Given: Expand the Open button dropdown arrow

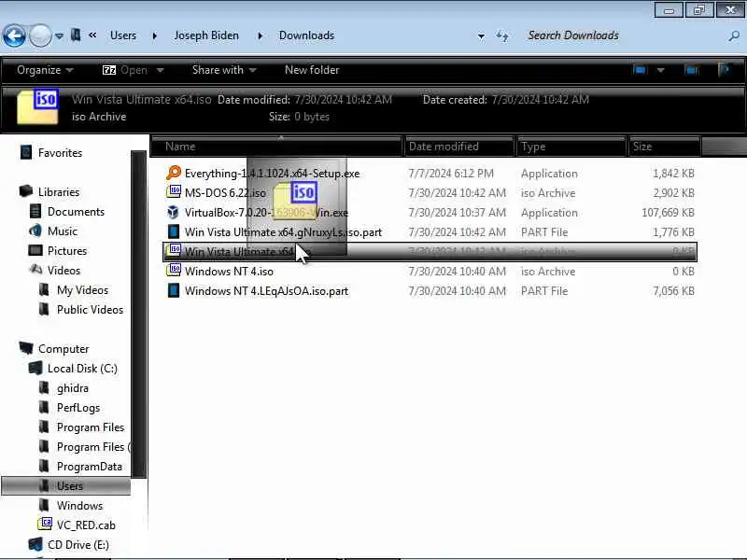Looking at the screenshot, I should 160,71.
